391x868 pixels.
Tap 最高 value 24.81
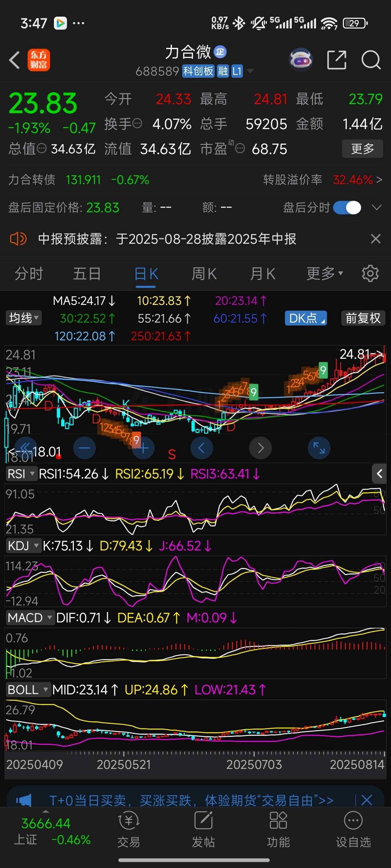click(271, 99)
